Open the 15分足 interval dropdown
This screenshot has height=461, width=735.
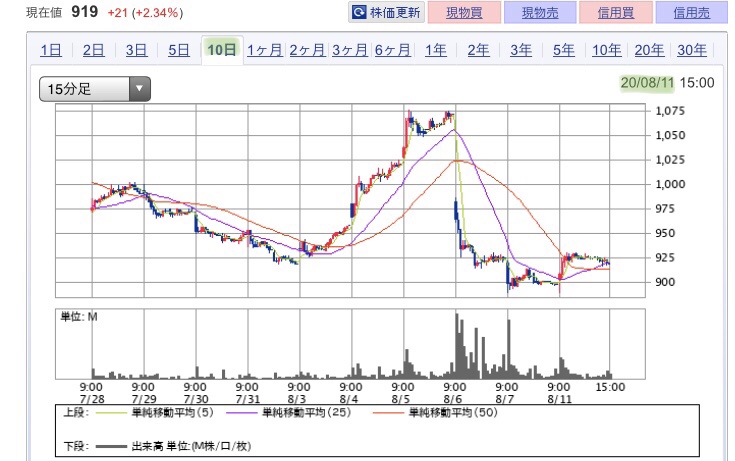[95, 89]
